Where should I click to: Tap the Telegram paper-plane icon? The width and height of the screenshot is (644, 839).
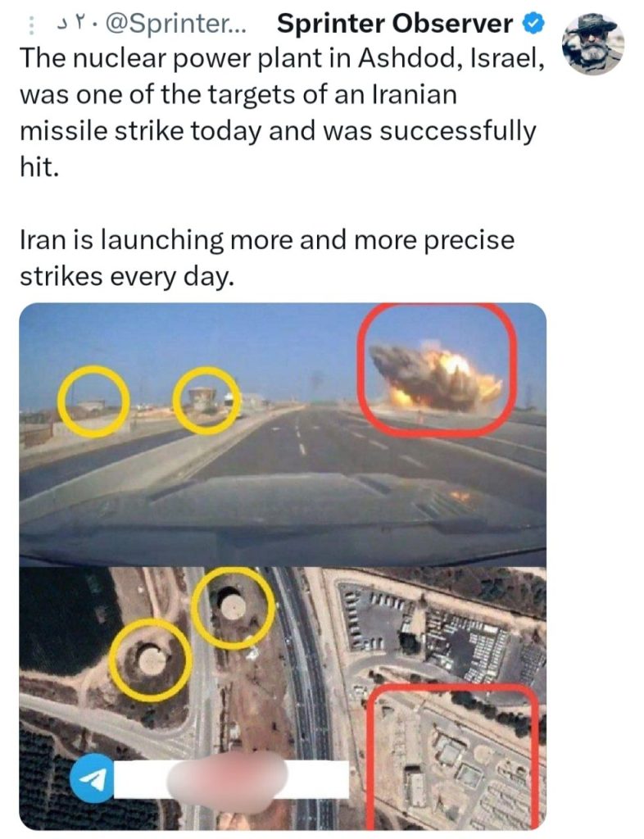93,778
